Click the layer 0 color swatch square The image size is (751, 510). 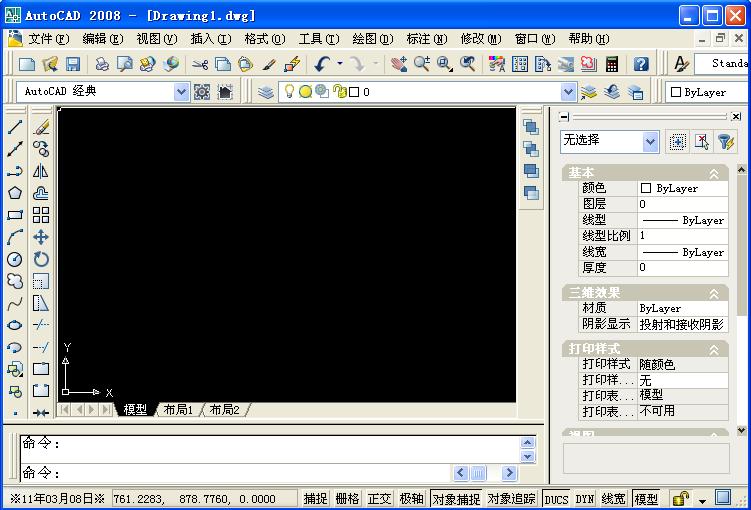click(354, 92)
